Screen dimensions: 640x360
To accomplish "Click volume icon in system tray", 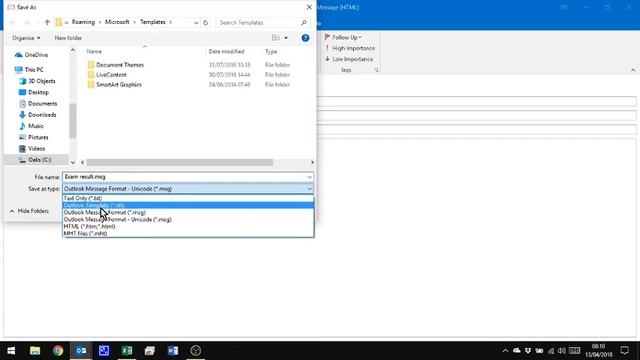I will pyautogui.click(x=562, y=351).
